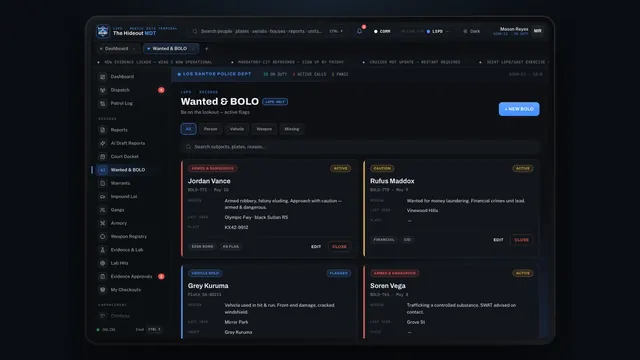640x360 pixels.
Task: Click ARMED & DANGEROUS tag on Jordan Vance
Action: pos(212,168)
